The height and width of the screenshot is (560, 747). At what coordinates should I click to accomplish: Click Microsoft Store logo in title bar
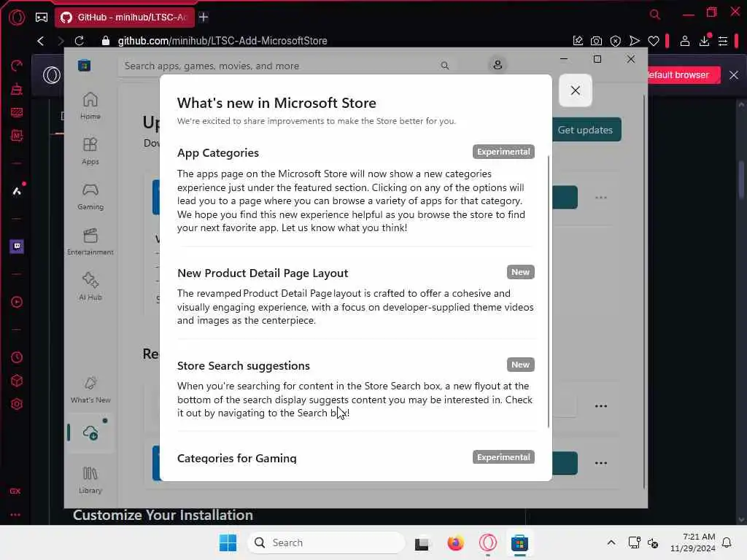coord(85,65)
